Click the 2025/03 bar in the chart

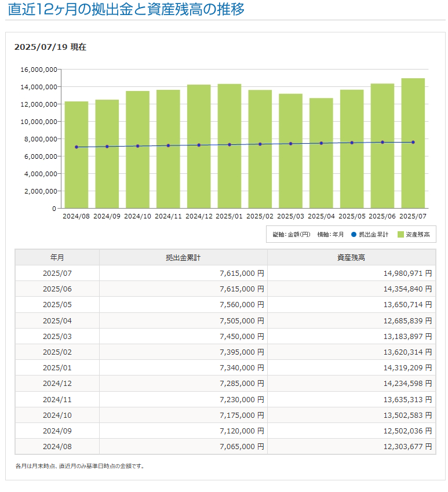[290, 151]
